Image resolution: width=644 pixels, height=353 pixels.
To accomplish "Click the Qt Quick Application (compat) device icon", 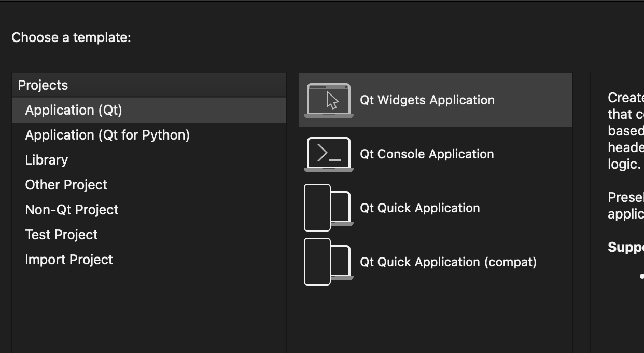I will tap(329, 262).
